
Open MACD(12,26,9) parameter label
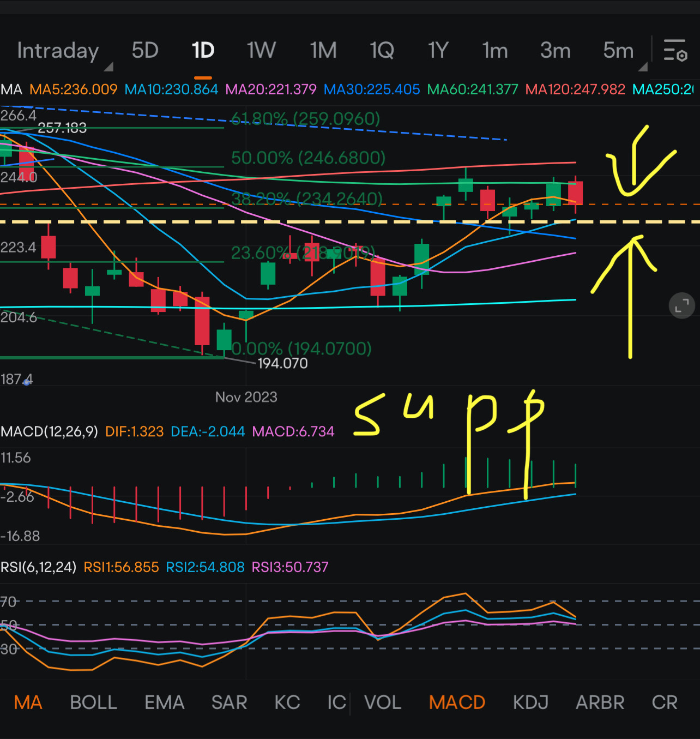tap(49, 431)
